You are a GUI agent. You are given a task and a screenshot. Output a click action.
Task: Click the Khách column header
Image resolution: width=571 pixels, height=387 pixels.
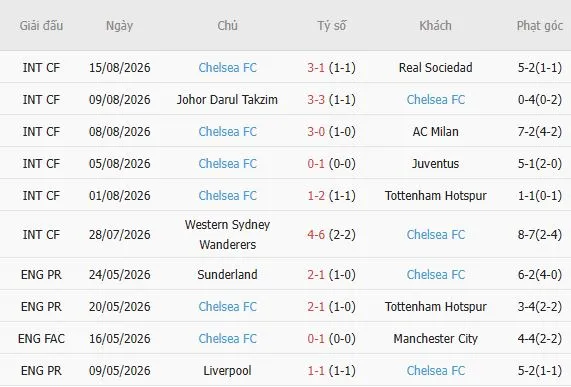(436, 25)
